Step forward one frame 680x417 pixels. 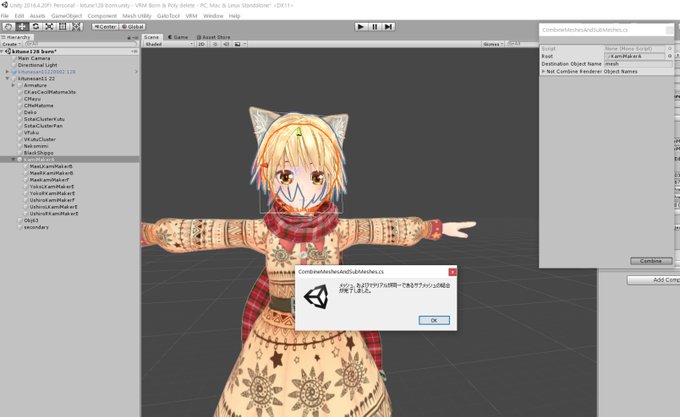[388, 26]
